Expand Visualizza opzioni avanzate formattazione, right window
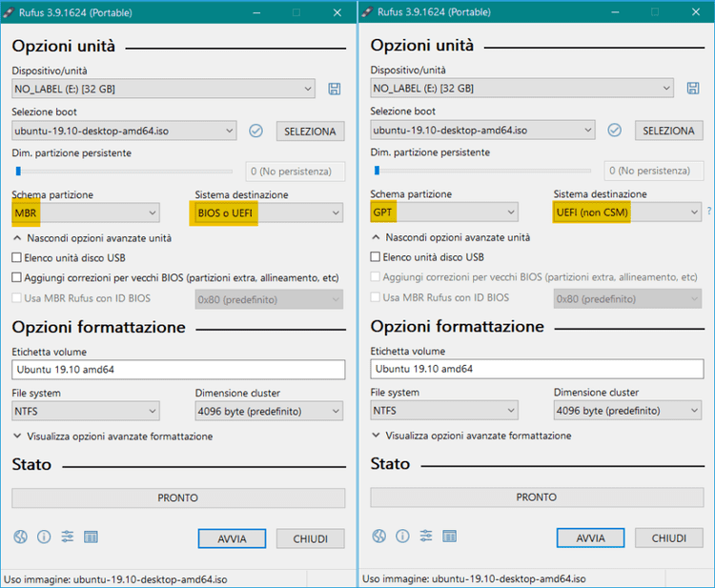 tap(472, 436)
